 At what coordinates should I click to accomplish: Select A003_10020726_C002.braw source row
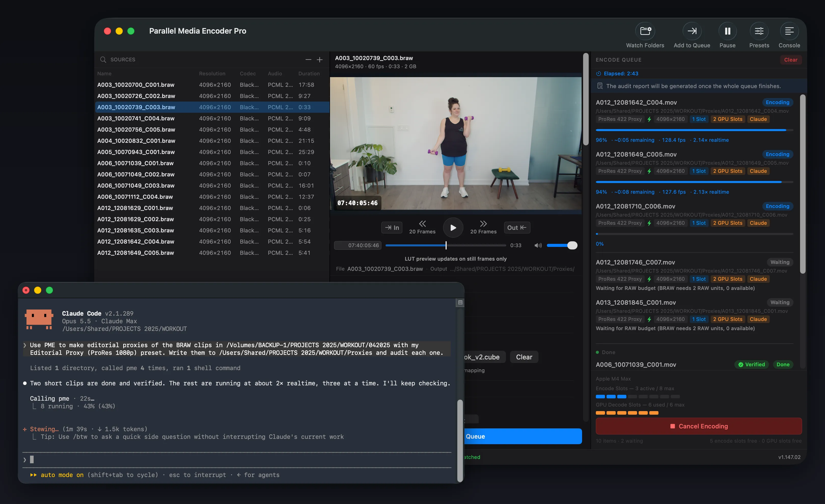(x=212, y=96)
